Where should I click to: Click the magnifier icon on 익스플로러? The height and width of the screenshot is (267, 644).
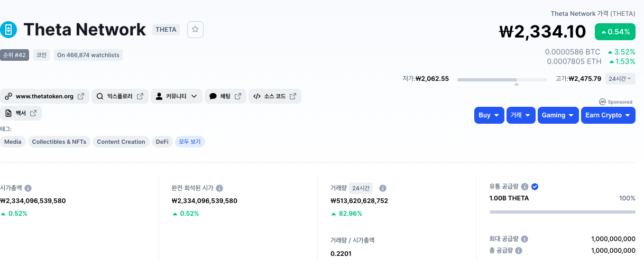[x=100, y=96]
